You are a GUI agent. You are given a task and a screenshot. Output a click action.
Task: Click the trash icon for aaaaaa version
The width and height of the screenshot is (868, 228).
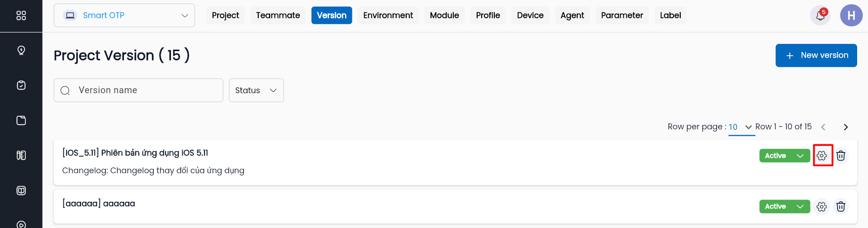(x=841, y=207)
